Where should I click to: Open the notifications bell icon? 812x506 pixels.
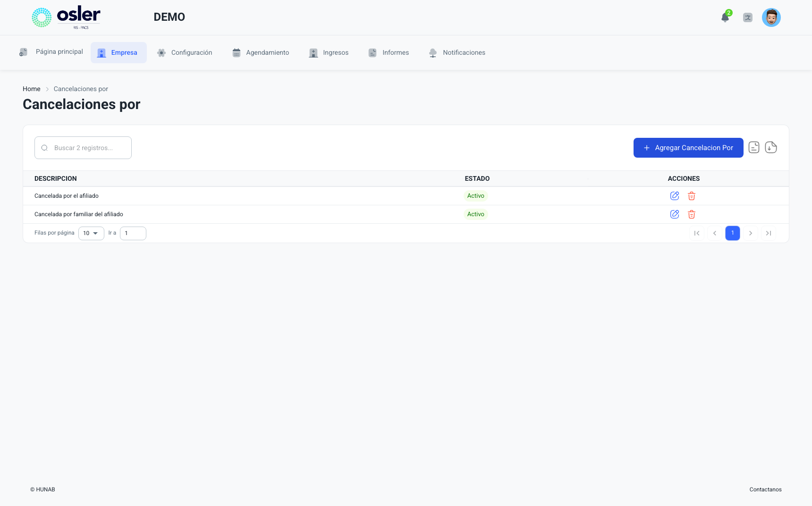click(725, 18)
